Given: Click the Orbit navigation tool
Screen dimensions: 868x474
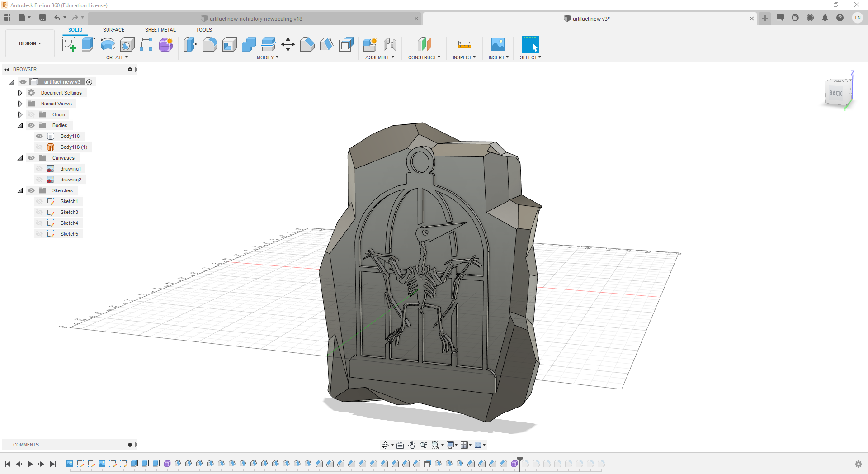Looking at the screenshot, I should [385, 445].
